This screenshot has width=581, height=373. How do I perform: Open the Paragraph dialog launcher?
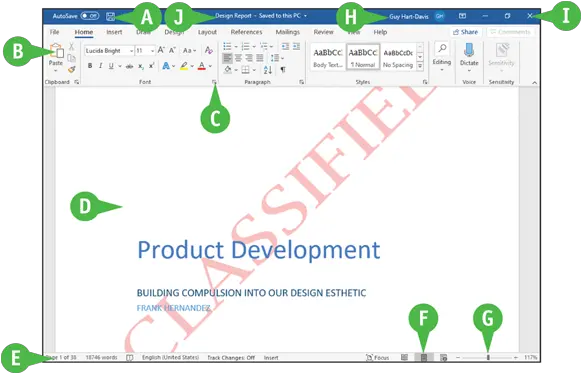click(x=302, y=82)
